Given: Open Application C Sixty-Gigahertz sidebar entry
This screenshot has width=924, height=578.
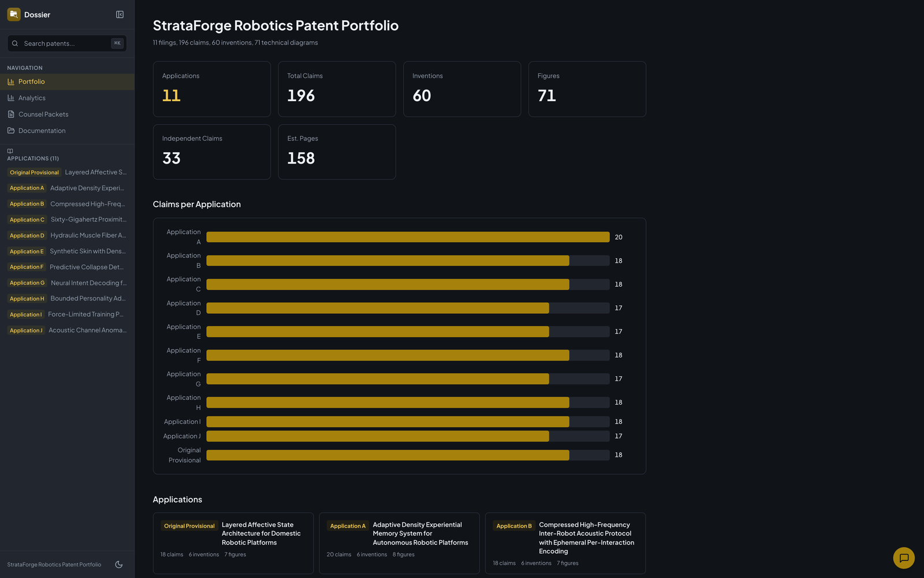Looking at the screenshot, I should tap(67, 220).
